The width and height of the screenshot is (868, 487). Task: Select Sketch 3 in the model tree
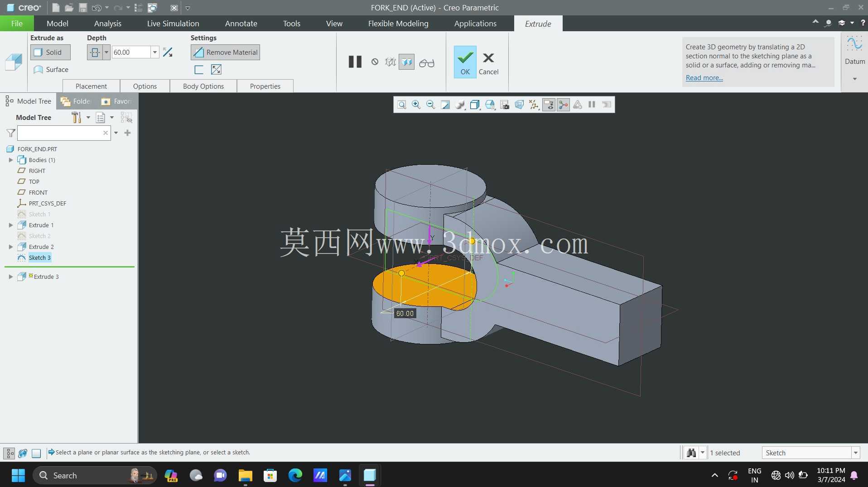click(x=40, y=258)
